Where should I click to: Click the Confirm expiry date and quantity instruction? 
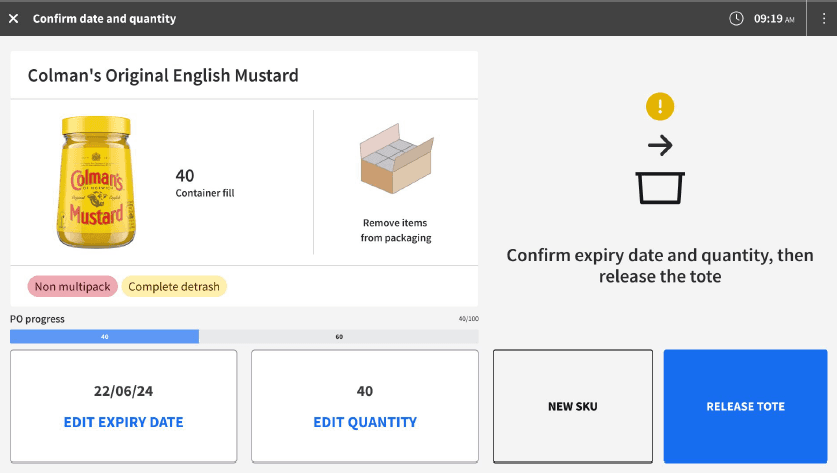[660, 266]
